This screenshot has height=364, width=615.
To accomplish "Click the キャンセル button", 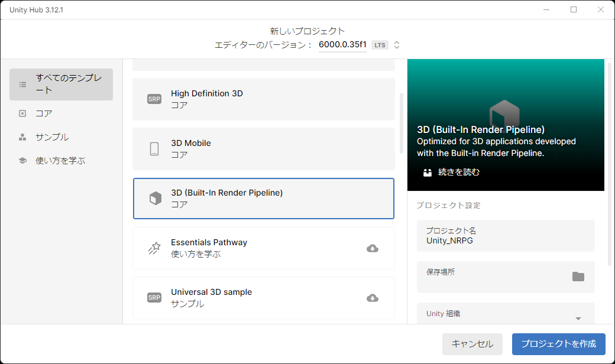I will point(472,344).
